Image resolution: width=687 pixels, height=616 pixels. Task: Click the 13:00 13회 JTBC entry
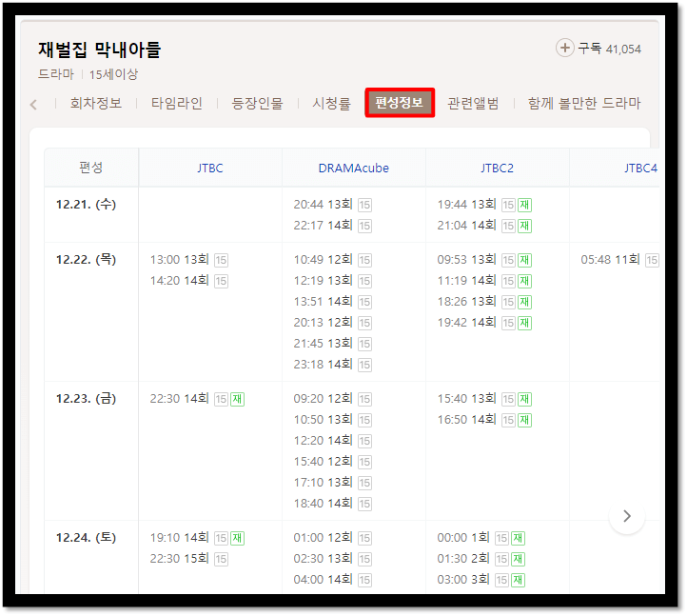[x=188, y=260]
